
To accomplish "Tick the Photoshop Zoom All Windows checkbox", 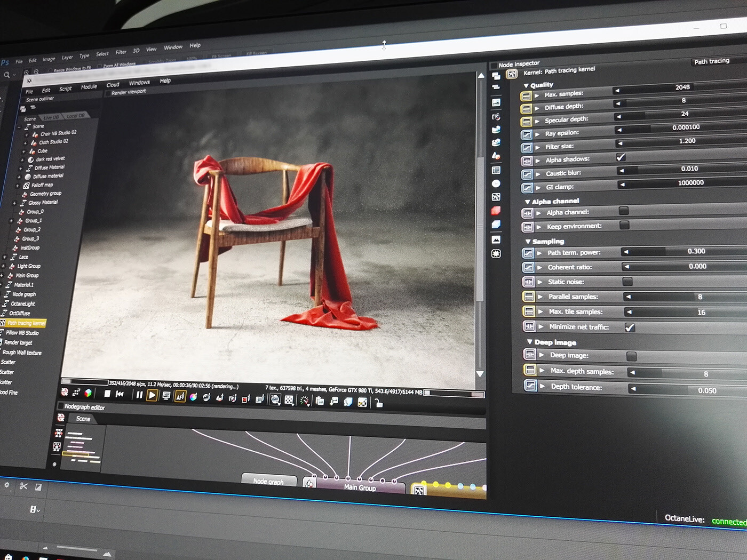I will click(99, 66).
